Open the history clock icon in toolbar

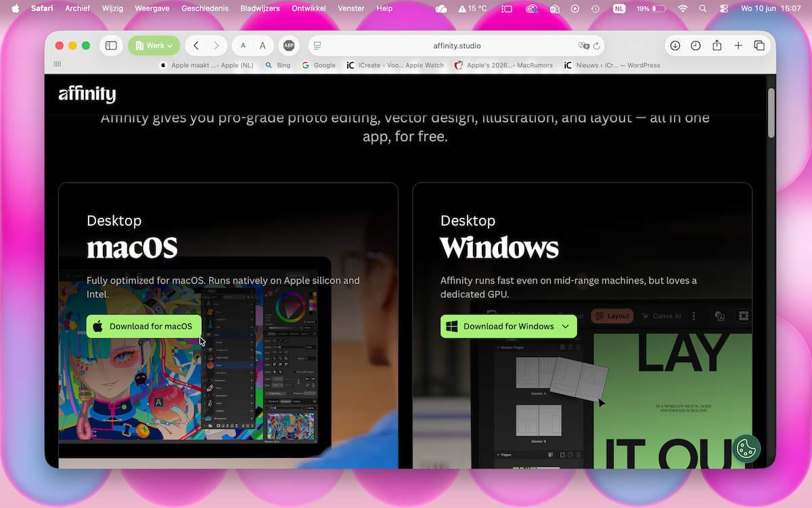pos(696,45)
